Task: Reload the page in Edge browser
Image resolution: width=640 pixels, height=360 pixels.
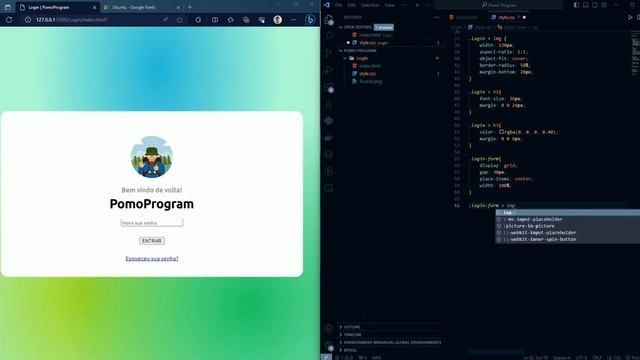Action: (9, 20)
